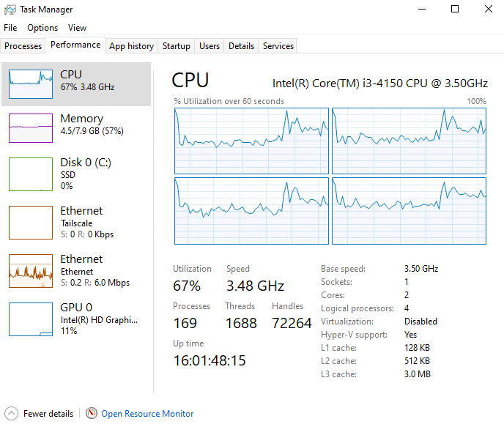This screenshot has width=504, height=427.
Task: Click the large '67%' utilization value
Action: [x=187, y=286]
